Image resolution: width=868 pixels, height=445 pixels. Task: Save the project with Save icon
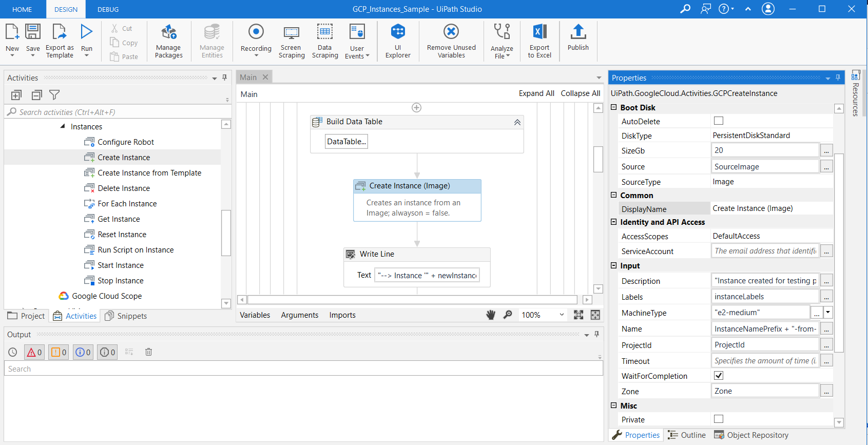pos(33,32)
